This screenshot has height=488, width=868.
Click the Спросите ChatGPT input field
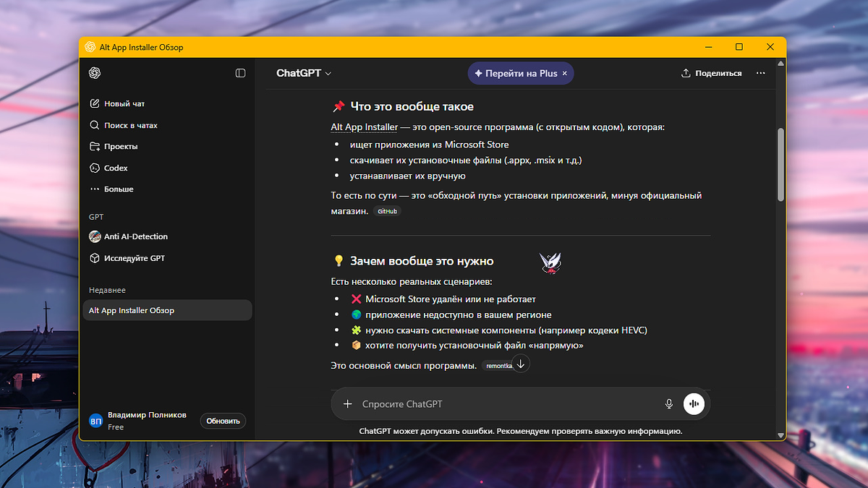(434, 403)
